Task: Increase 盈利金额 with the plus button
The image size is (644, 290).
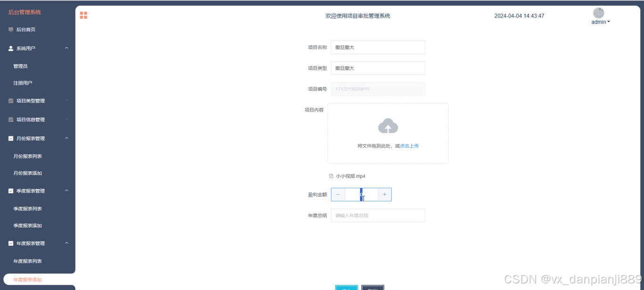Action: click(385, 195)
